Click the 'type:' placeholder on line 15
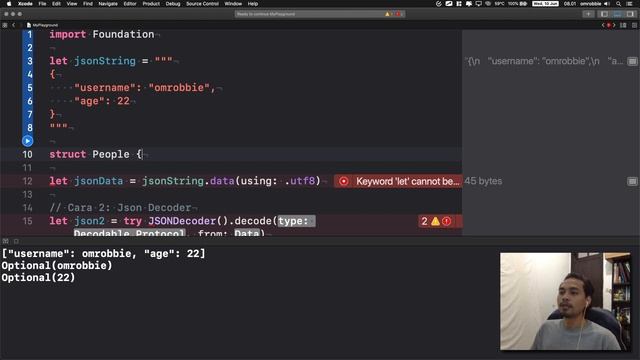Screen dimensions: 640x360 click(296, 221)
